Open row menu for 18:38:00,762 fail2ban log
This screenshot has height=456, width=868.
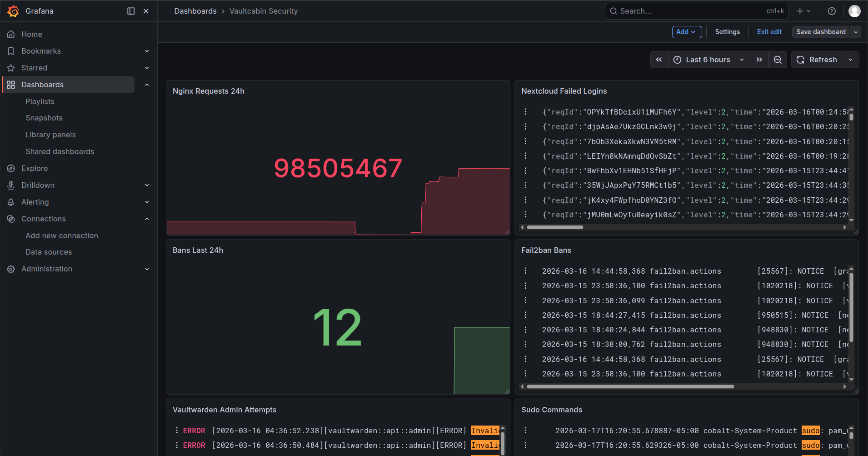point(525,344)
